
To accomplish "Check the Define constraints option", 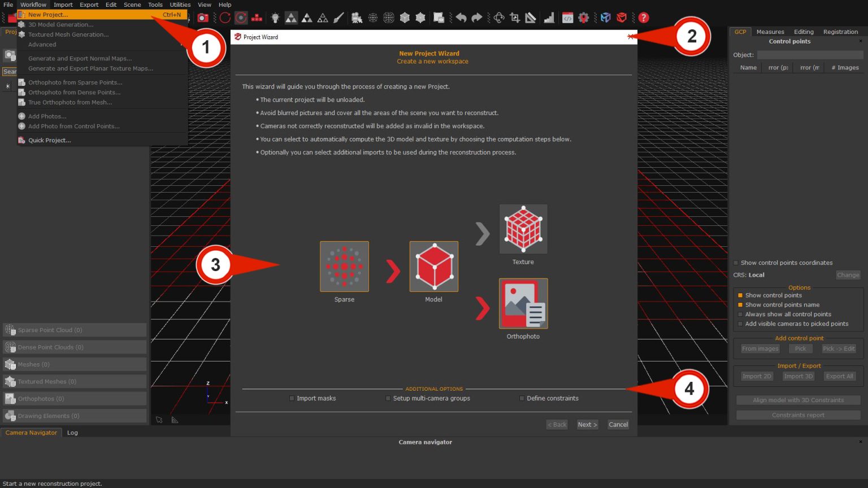I will click(520, 398).
